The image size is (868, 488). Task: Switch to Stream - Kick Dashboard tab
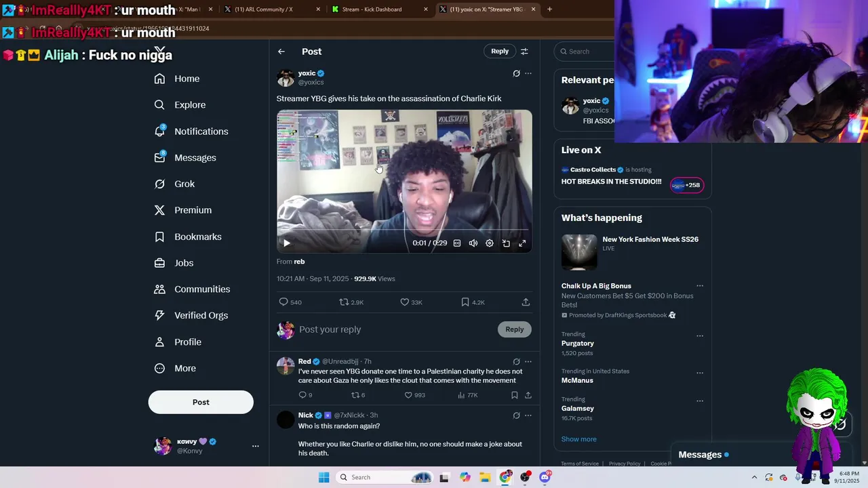click(380, 9)
